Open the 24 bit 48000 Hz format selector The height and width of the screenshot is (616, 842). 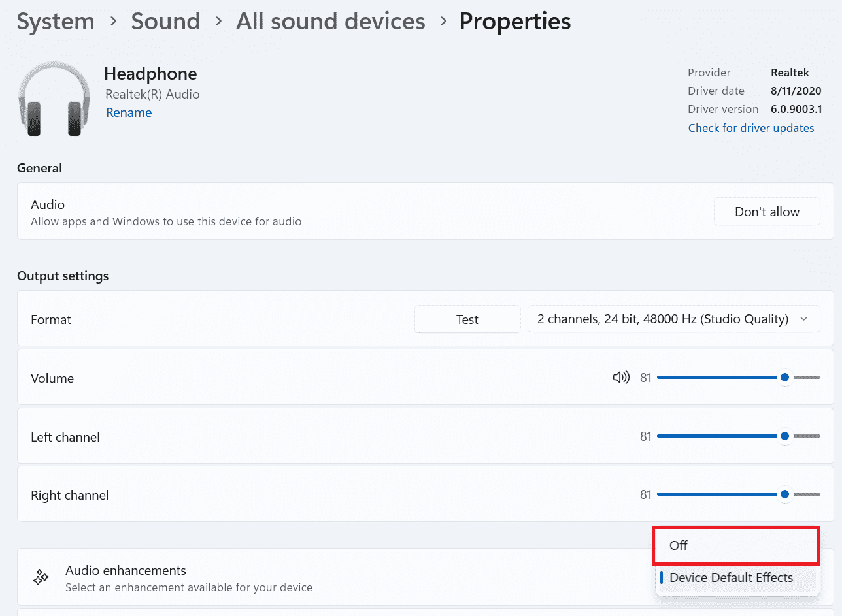(x=673, y=319)
